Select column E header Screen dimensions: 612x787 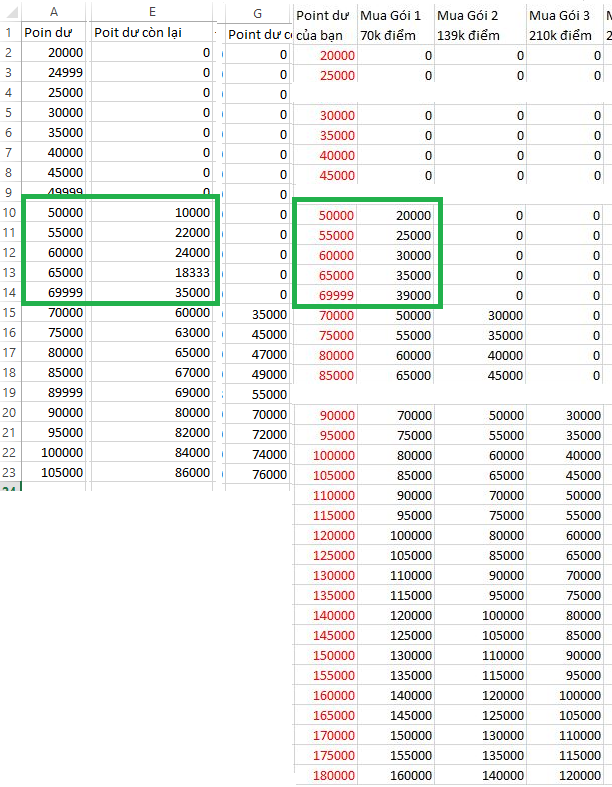151,12
